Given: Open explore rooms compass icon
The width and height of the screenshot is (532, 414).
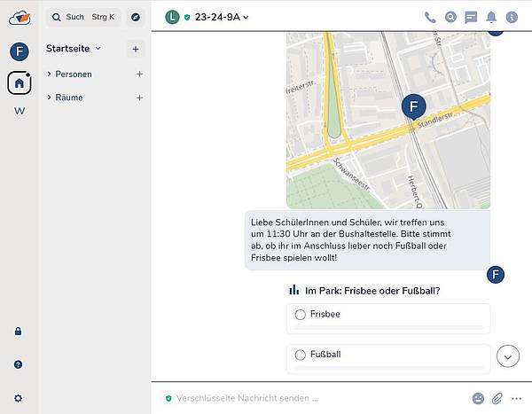Looking at the screenshot, I should (135, 17).
